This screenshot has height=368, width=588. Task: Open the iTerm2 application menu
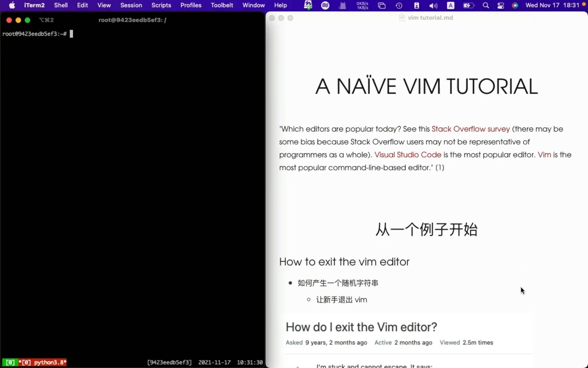click(x=34, y=5)
